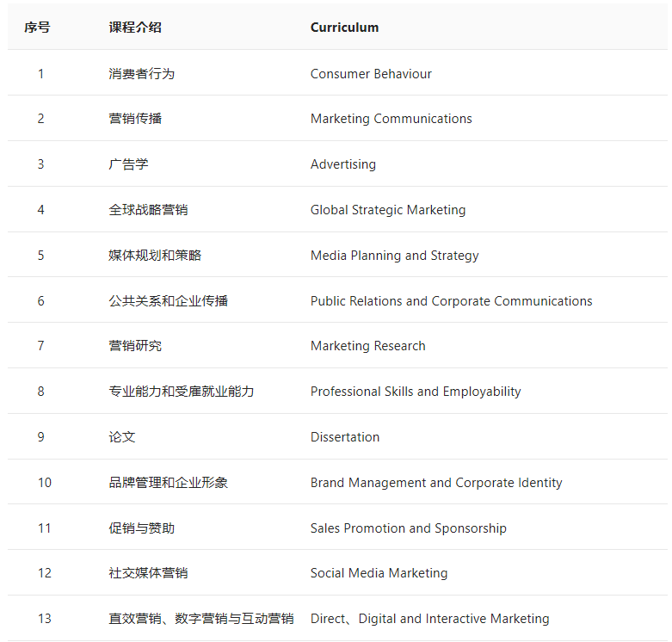Select the 论文 course name
The width and height of the screenshot is (672, 642).
tap(121, 437)
